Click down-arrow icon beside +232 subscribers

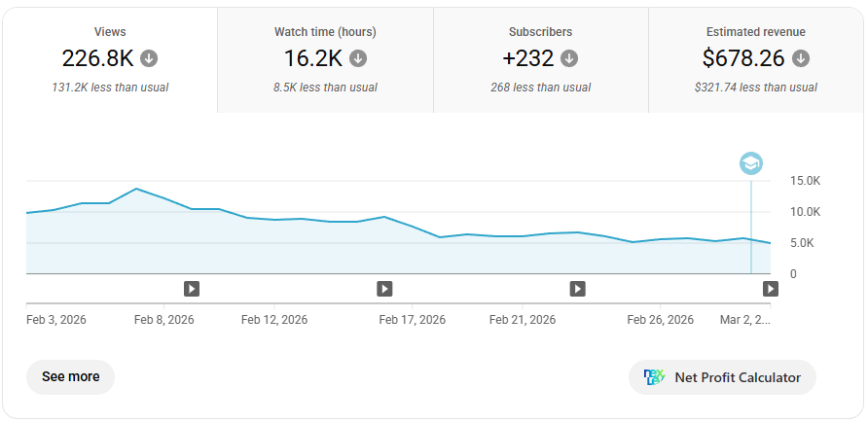coord(569,58)
